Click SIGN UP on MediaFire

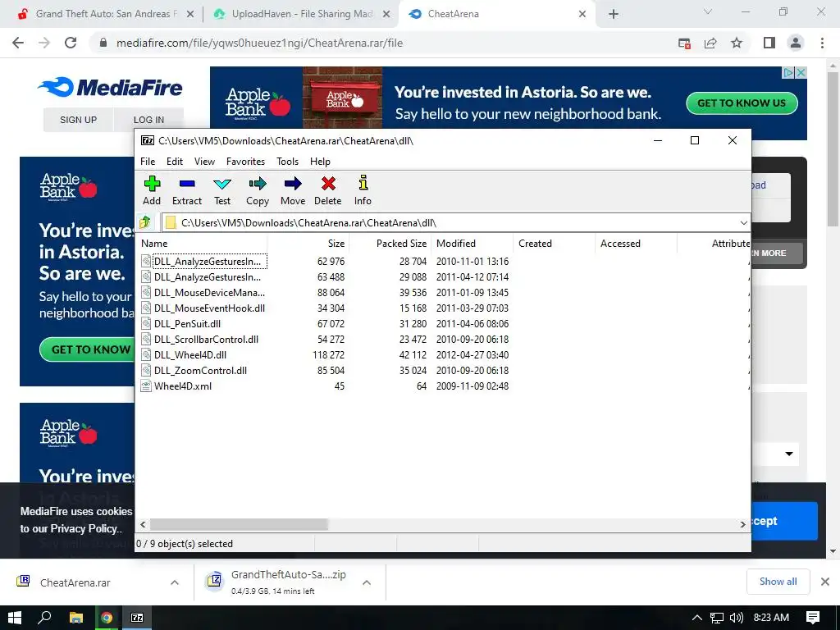pos(78,120)
